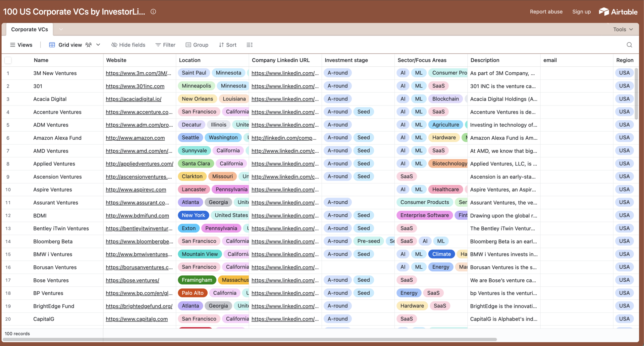Open the Filter icon in toolbar
Screen dimensions: 644x346
point(158,45)
